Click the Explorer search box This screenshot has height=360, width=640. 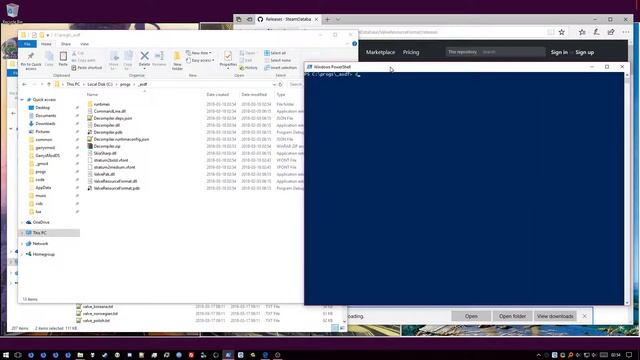(296, 84)
